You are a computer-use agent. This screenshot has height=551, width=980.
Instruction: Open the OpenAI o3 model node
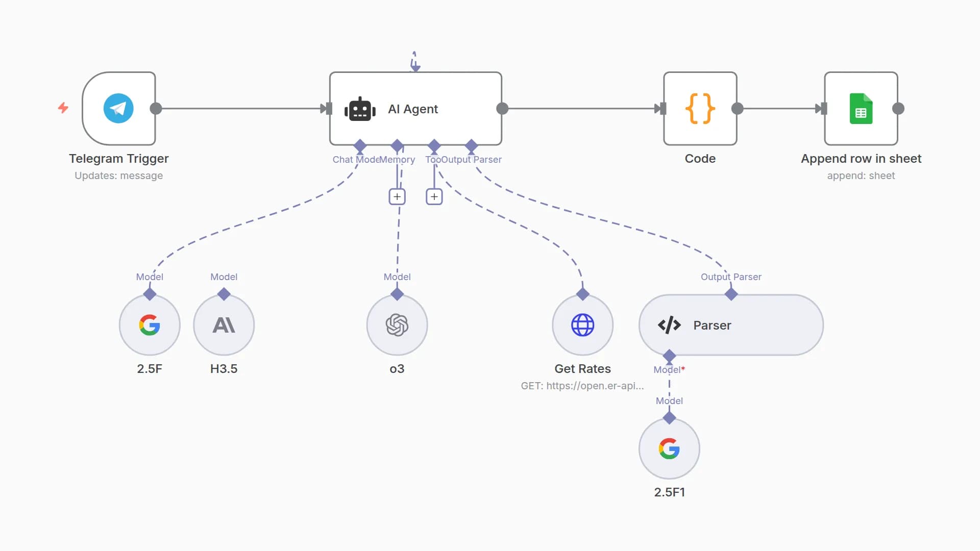pos(397,325)
